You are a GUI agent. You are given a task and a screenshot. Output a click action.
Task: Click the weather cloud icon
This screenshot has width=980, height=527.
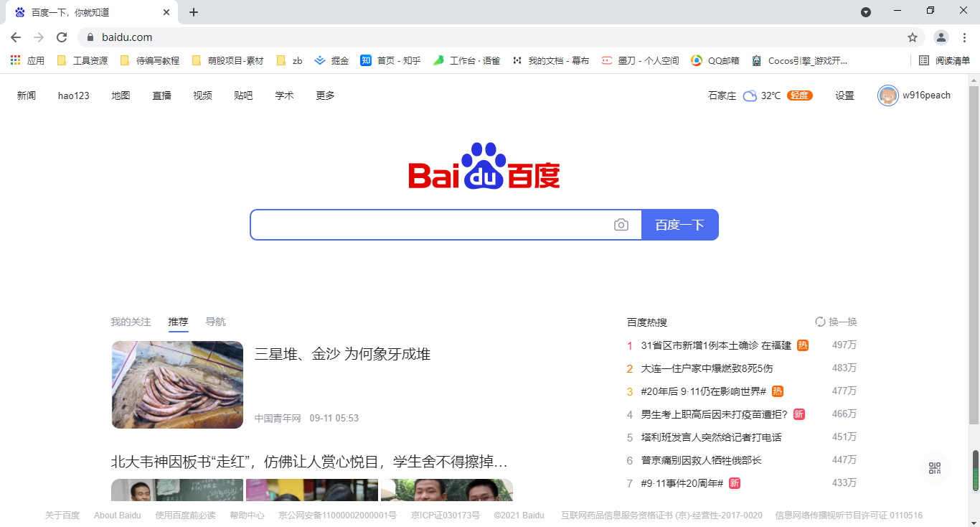[x=750, y=95]
